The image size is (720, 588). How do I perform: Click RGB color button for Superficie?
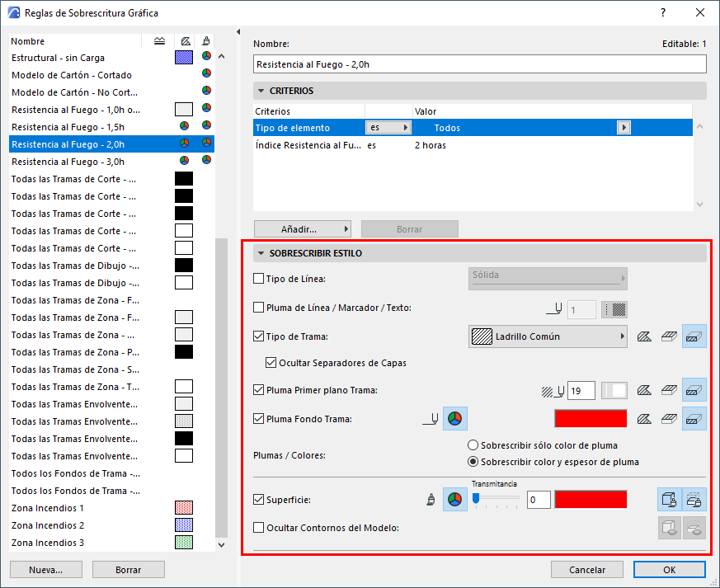click(x=454, y=500)
